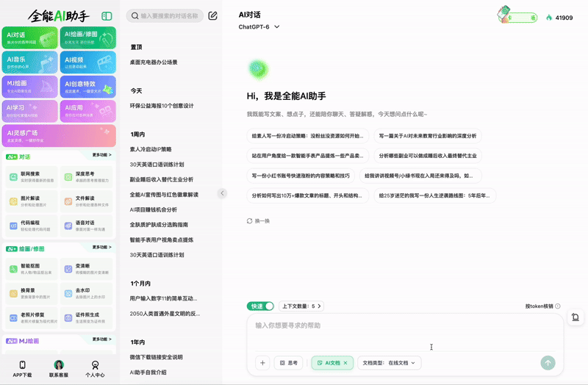The image size is (588, 385).
Task: Click the new conversation edit icon
Action: (x=212, y=15)
